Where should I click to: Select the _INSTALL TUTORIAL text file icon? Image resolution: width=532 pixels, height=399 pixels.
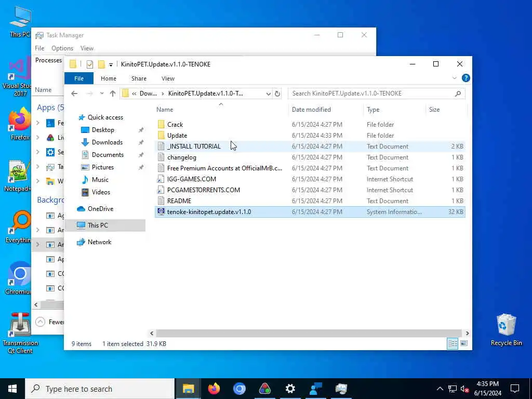(161, 146)
